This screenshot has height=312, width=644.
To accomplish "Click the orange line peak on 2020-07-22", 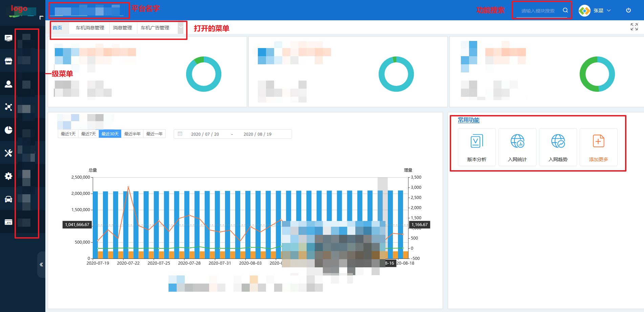I will pyautogui.click(x=128, y=187).
